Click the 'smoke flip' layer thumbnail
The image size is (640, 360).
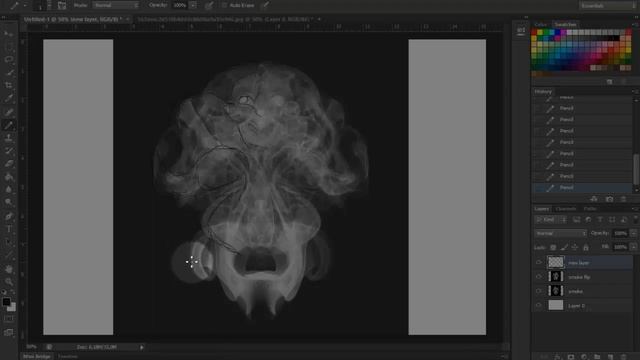pos(556,277)
